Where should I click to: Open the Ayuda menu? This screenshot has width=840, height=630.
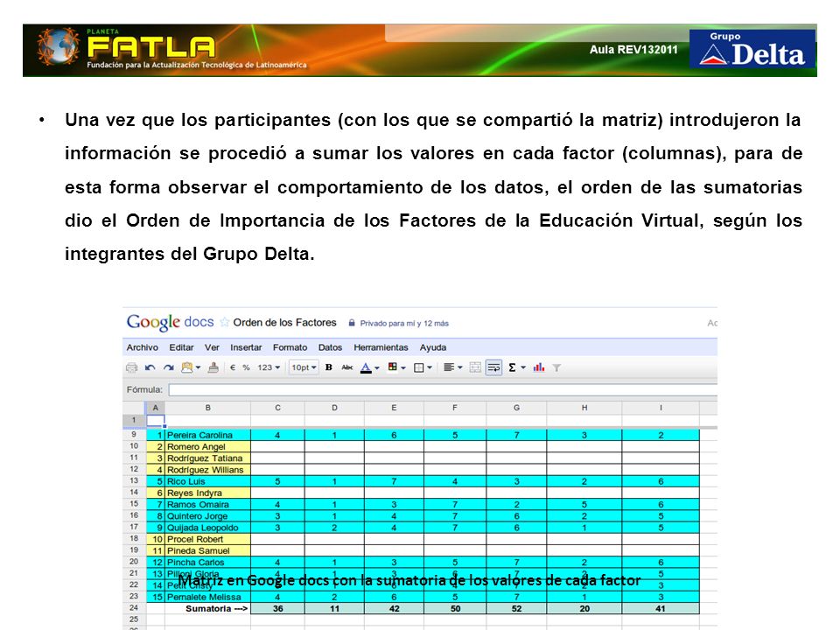click(433, 347)
